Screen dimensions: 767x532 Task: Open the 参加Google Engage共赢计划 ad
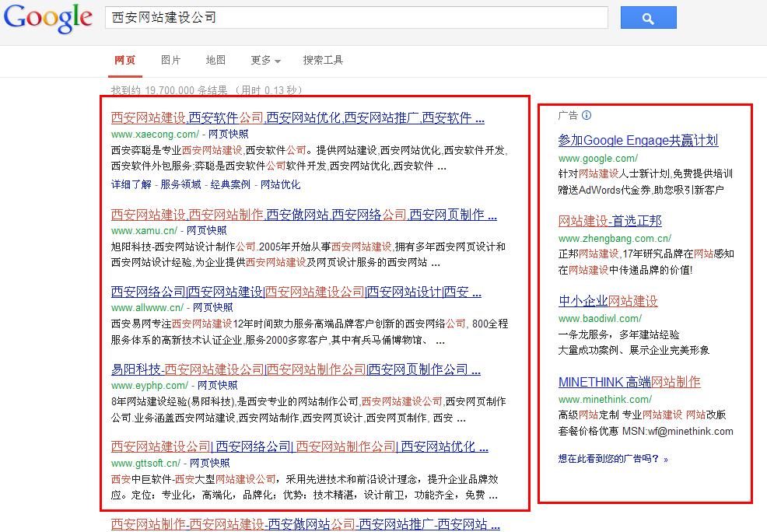click(x=638, y=140)
